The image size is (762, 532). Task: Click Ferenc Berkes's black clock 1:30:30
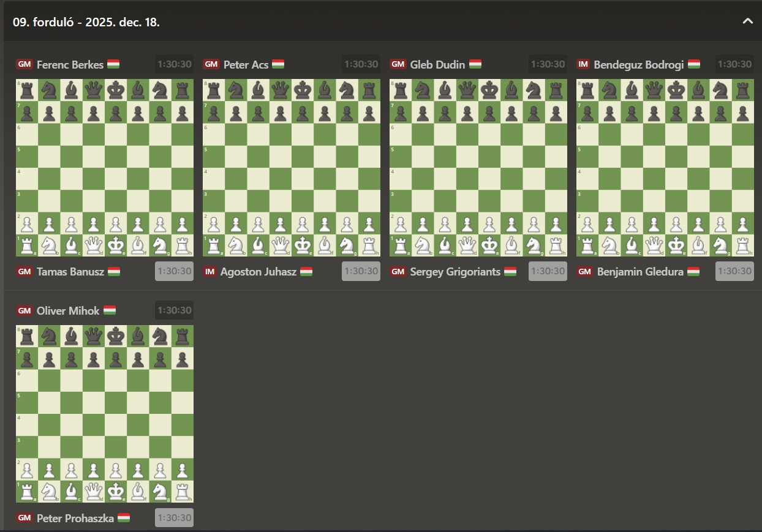pyautogui.click(x=174, y=64)
